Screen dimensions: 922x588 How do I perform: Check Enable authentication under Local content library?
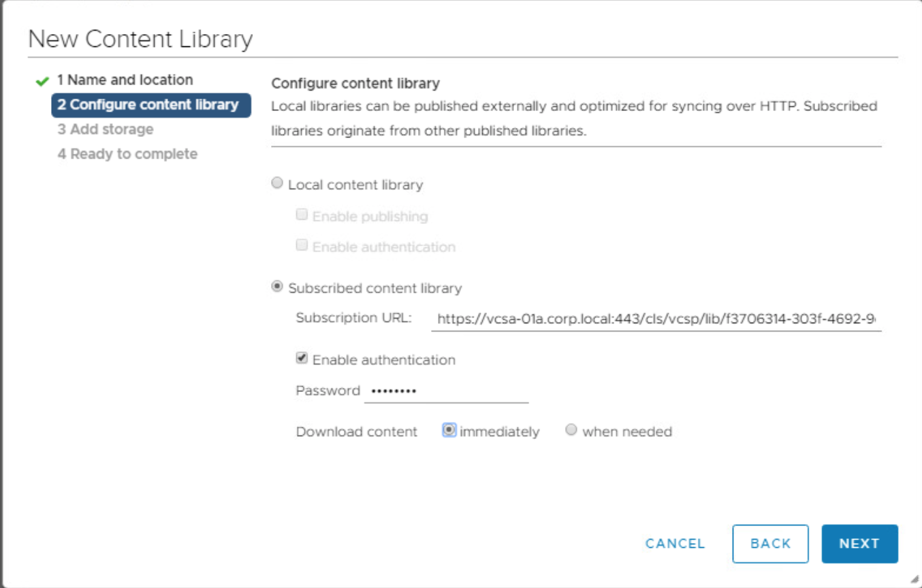[302, 244]
